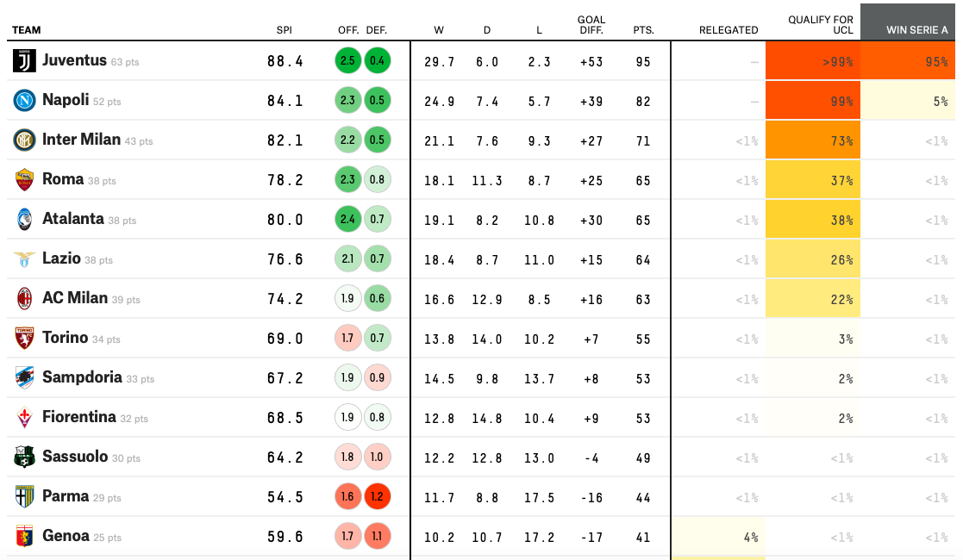Image resolution: width=963 pixels, height=560 pixels.
Task: Click the Juventus club crest icon
Action: 24,61
